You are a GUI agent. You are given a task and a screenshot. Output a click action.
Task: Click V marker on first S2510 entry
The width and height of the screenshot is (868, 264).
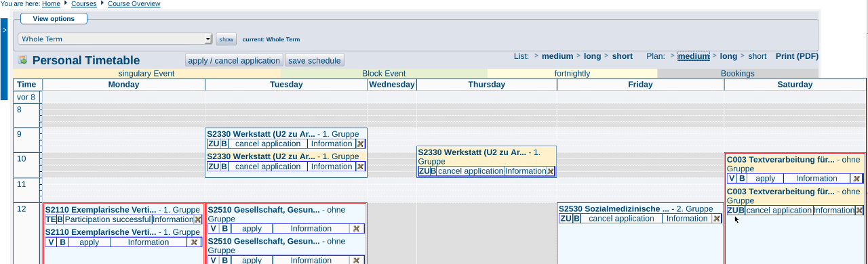coord(214,229)
